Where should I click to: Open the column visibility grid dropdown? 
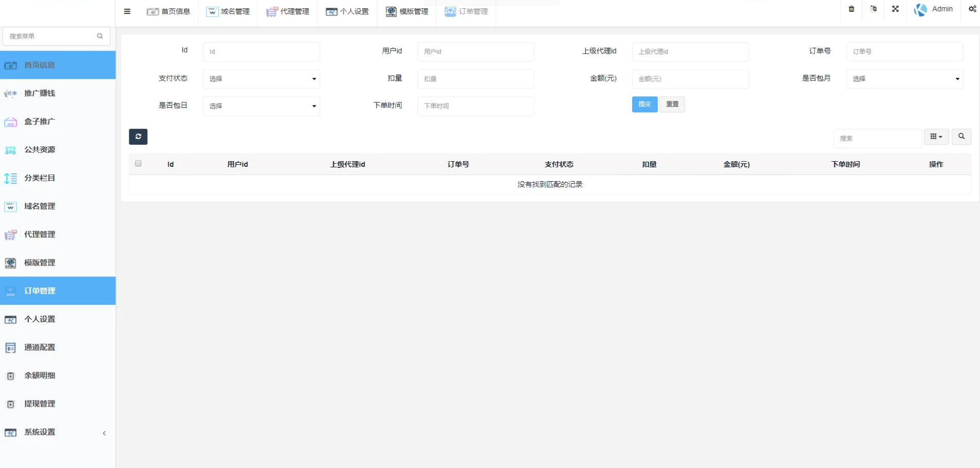(x=936, y=136)
